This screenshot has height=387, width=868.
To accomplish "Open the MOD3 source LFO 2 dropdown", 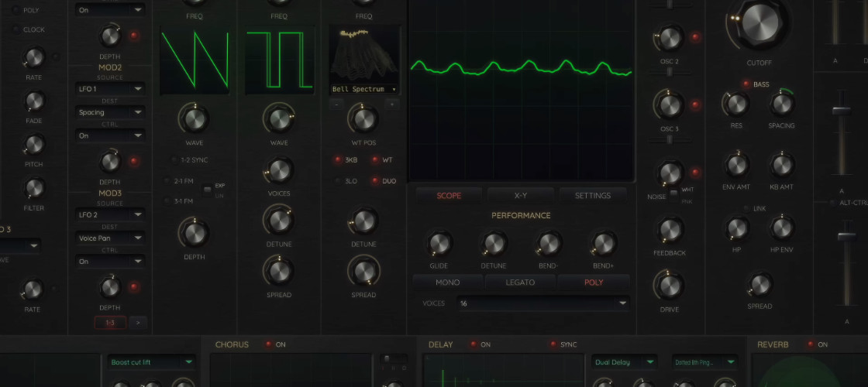I will 109,214.
